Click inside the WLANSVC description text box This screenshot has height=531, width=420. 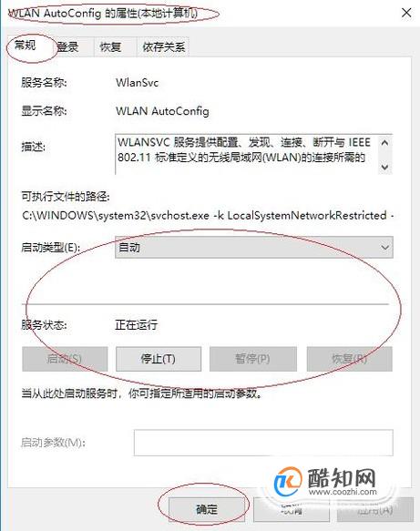(x=247, y=155)
